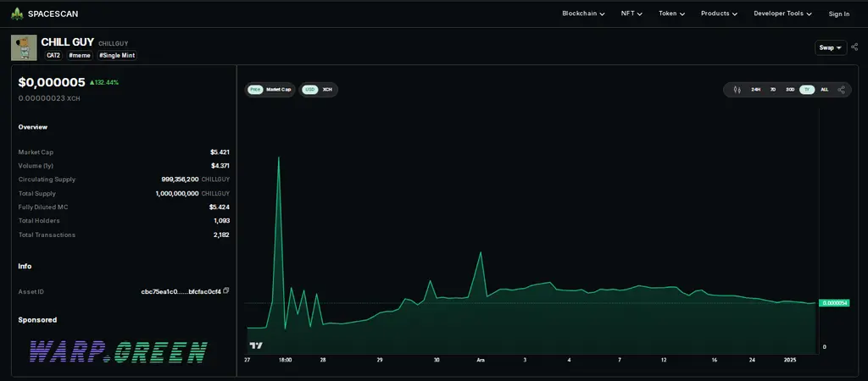The height and width of the screenshot is (381, 868).
Task: Switch chart to candlestick view icon
Action: 737,90
